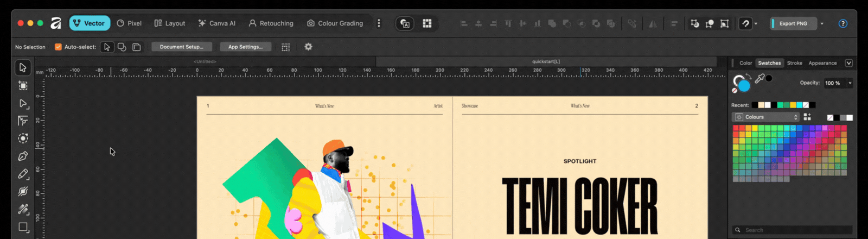The width and height of the screenshot is (868, 239).
Task: Click the gear icon in context toolbar
Action: (x=308, y=47)
